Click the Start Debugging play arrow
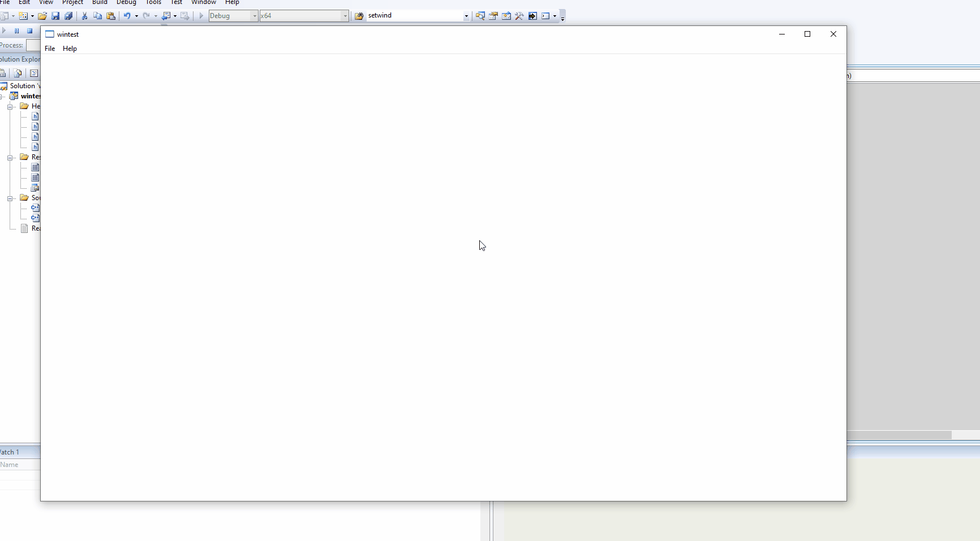This screenshot has height=541, width=980. click(x=201, y=16)
